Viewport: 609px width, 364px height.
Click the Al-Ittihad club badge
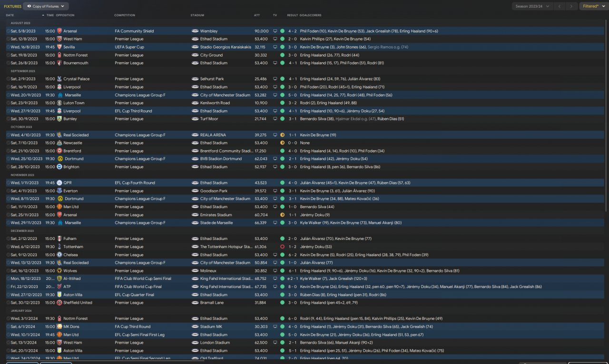coord(59,278)
